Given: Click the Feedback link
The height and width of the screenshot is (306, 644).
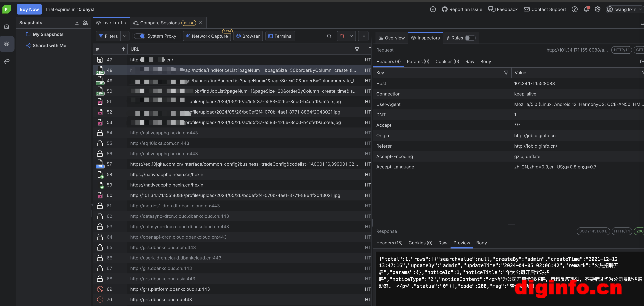Looking at the screenshot, I should click(x=503, y=9).
